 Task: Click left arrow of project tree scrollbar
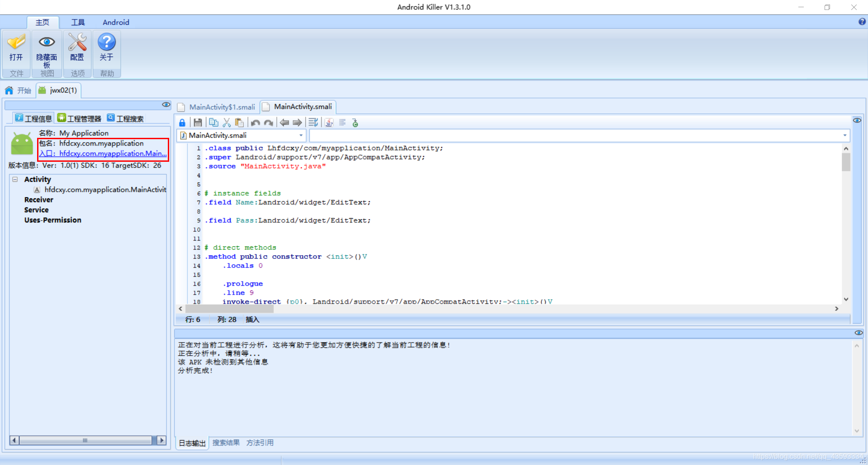click(14, 440)
